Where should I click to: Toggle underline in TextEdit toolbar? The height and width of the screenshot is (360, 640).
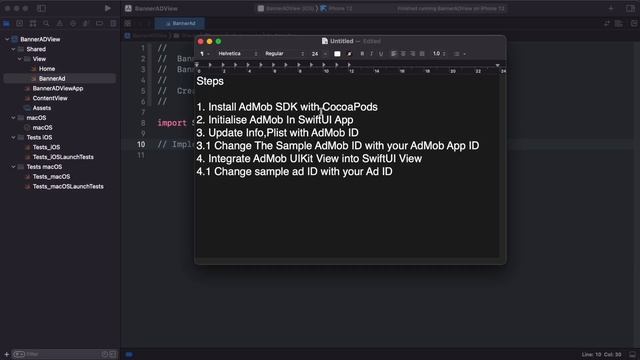[381, 53]
